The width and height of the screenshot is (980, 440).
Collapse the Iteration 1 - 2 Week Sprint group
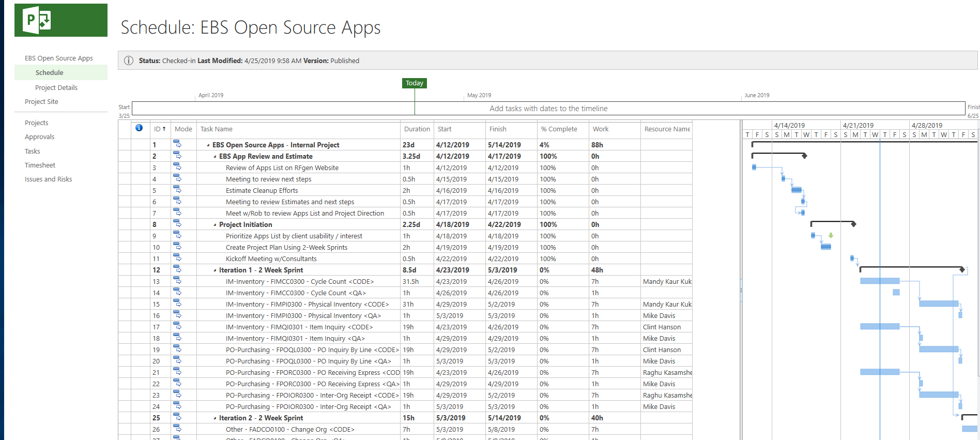pos(215,270)
